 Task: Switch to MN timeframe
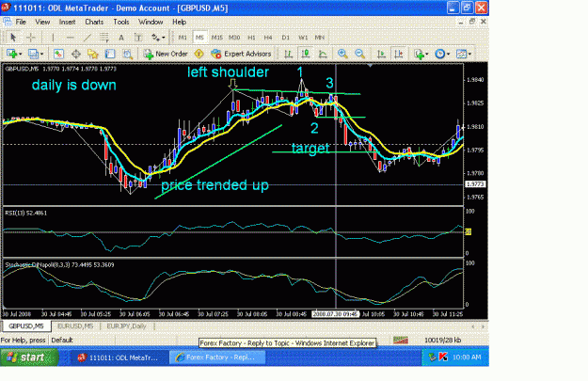pyautogui.click(x=320, y=38)
